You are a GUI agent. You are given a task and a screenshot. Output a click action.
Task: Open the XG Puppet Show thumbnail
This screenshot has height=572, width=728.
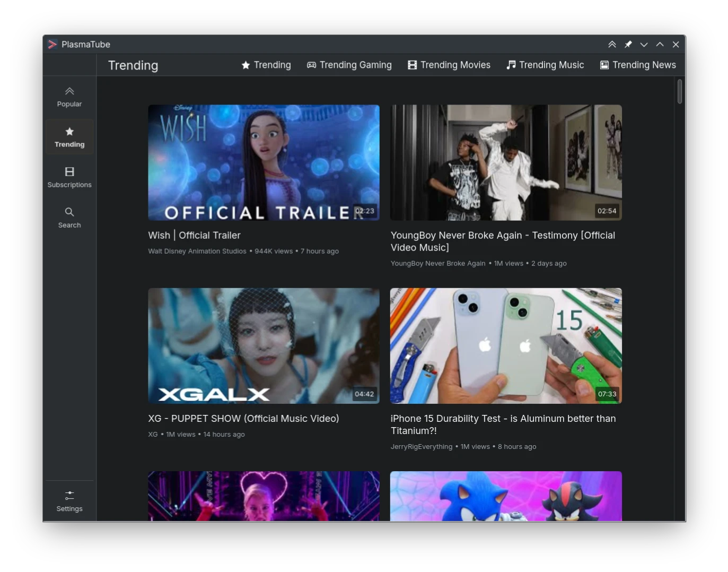pos(264,346)
